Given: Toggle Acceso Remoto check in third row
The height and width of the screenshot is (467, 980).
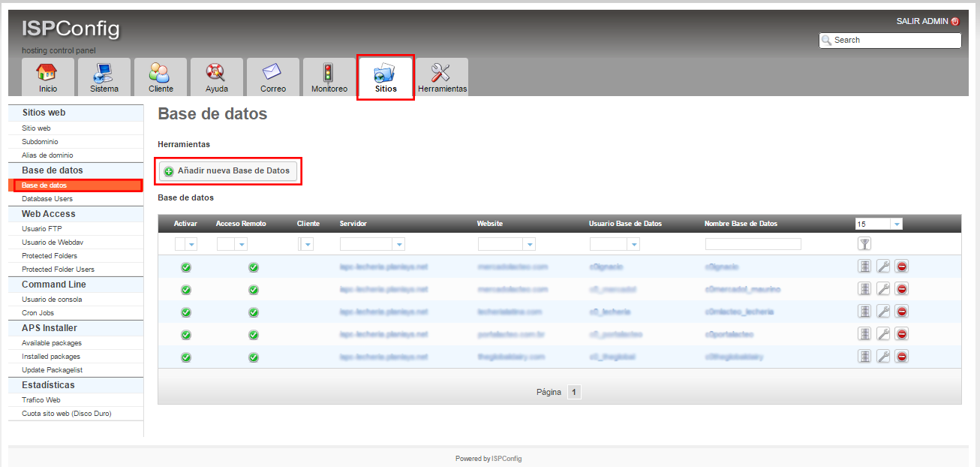Looking at the screenshot, I should (x=254, y=312).
